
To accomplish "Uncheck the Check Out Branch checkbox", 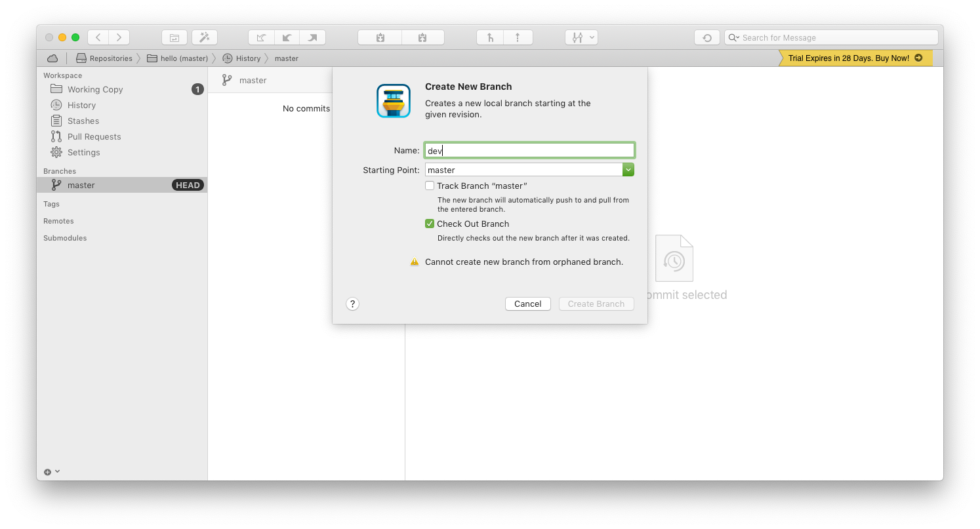I will point(430,224).
